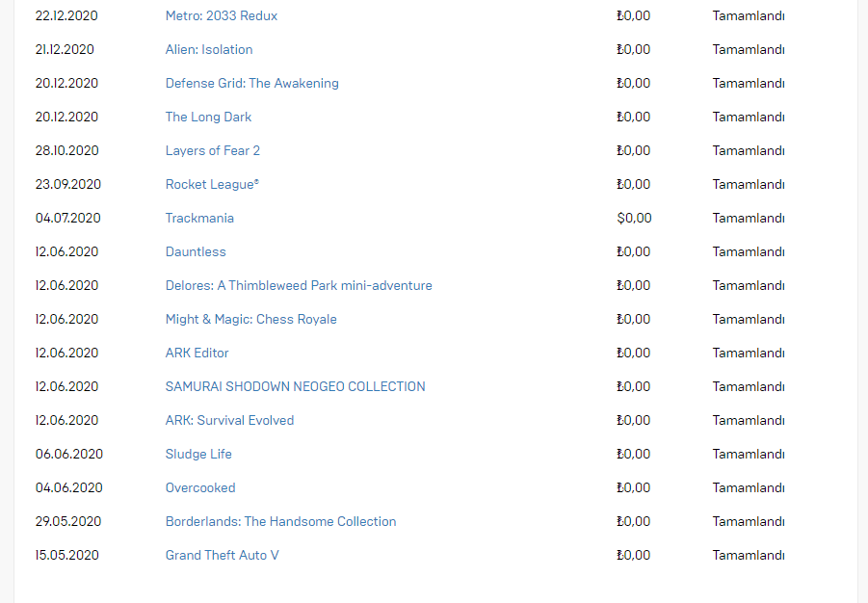Open the ARK Editor order link
The width and height of the screenshot is (868, 603).
click(x=197, y=354)
